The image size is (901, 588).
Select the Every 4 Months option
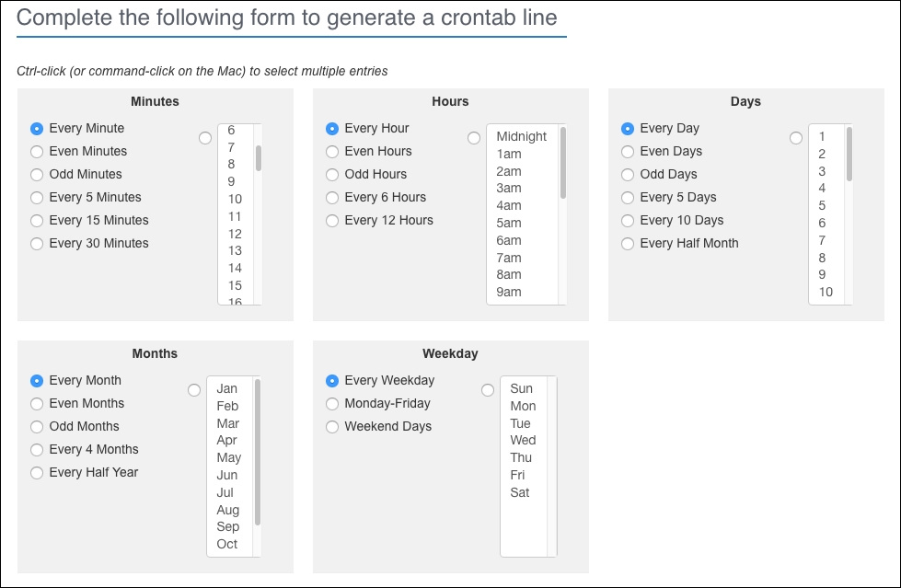coord(37,449)
